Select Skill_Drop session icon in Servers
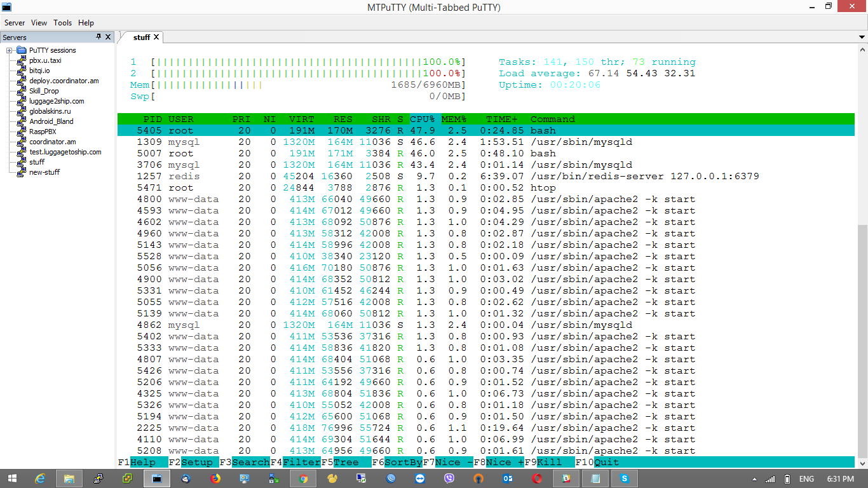 tap(22, 91)
